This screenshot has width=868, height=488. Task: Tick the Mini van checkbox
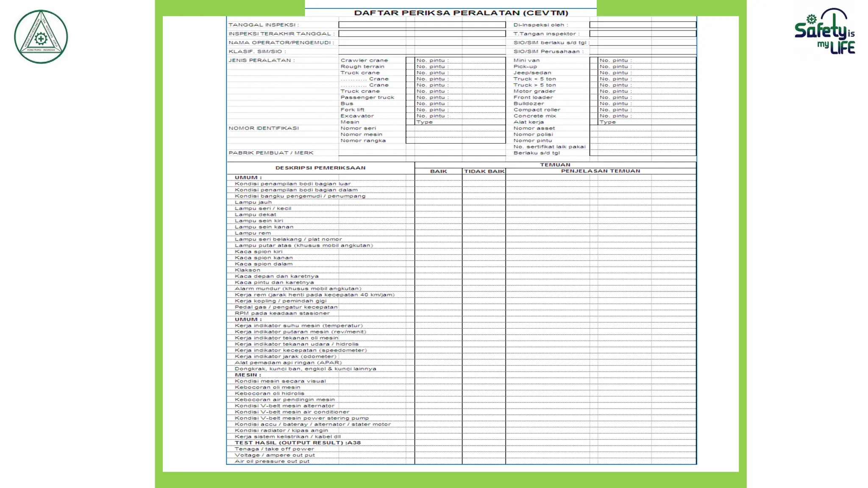click(x=593, y=60)
